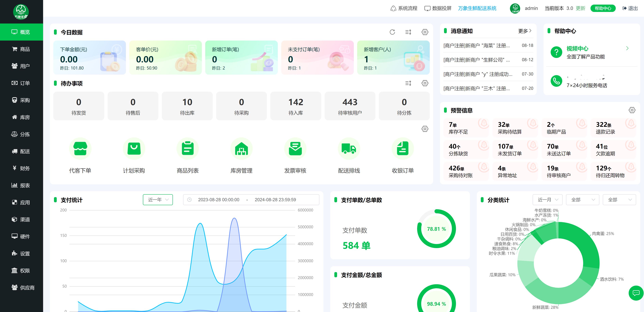Toggle the 今日数据 sort order control
The height and width of the screenshot is (312, 644).
point(408,32)
